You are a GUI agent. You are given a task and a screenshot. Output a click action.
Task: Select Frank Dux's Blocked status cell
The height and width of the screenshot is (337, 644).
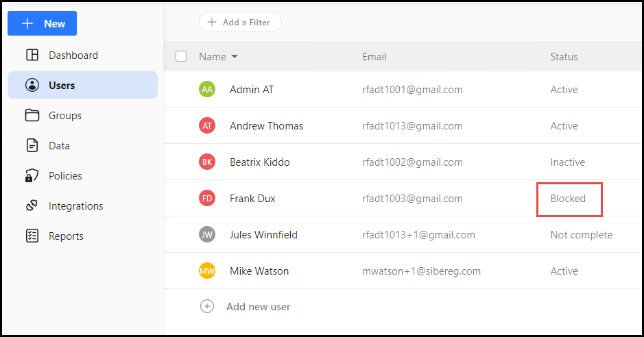568,199
